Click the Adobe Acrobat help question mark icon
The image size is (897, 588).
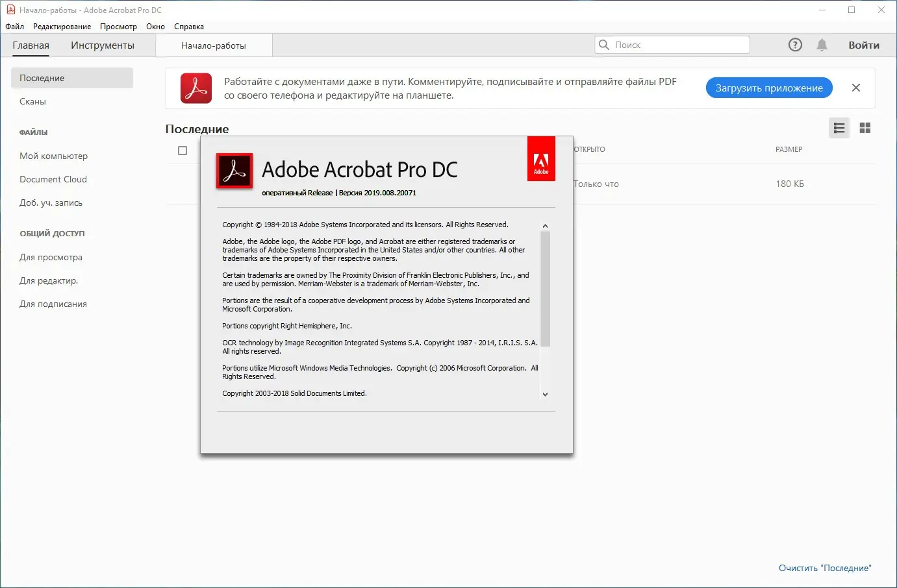(795, 44)
